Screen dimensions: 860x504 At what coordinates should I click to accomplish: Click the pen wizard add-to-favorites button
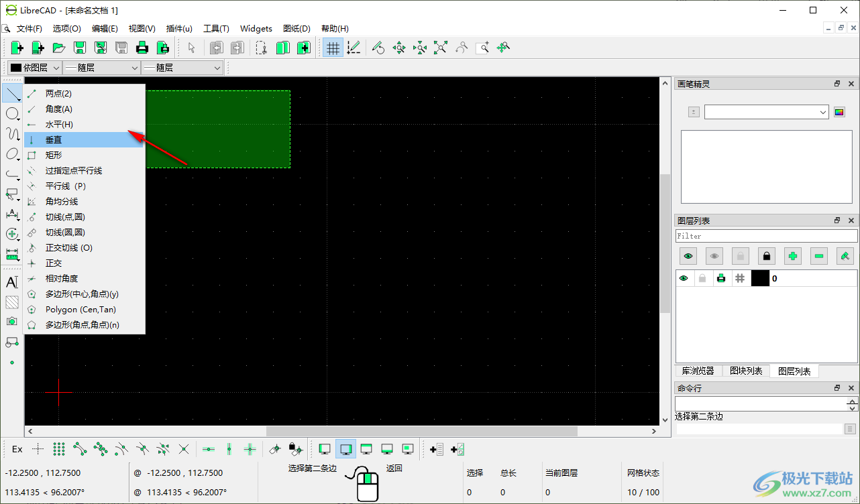pos(694,113)
